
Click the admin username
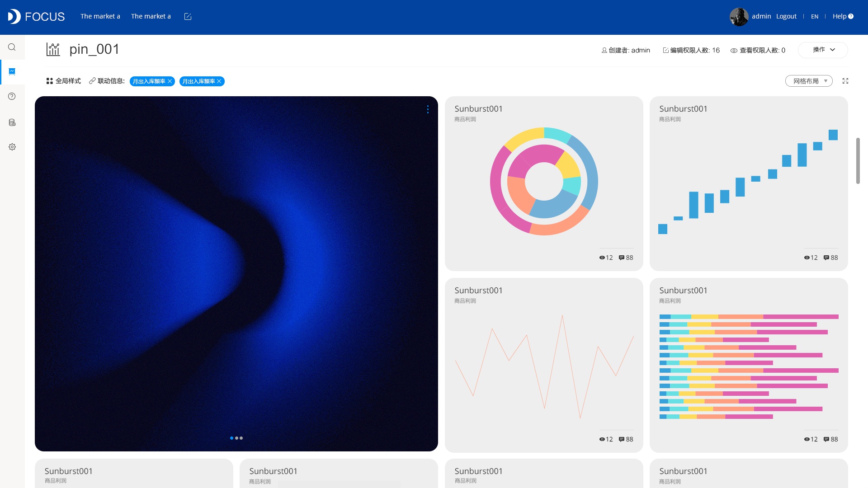coord(761,16)
